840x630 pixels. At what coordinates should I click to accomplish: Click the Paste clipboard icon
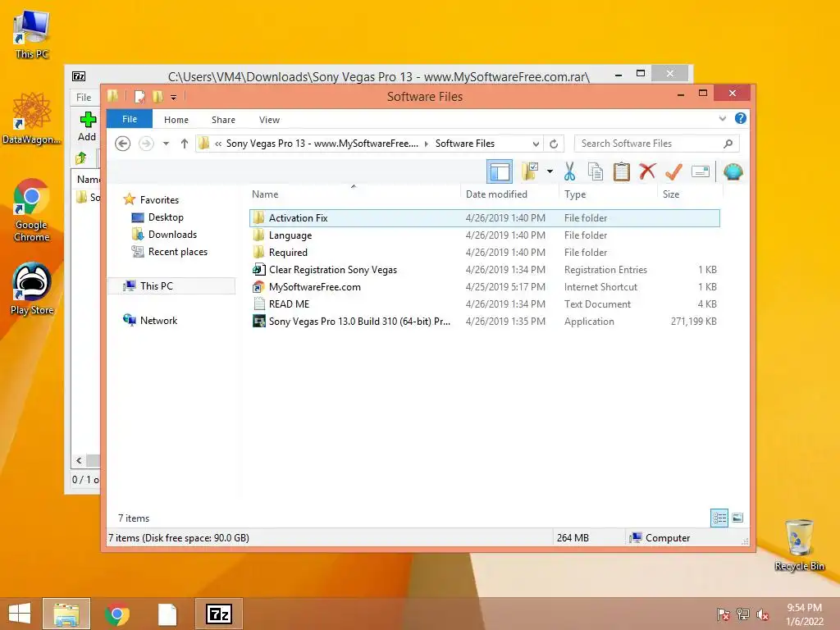click(622, 172)
